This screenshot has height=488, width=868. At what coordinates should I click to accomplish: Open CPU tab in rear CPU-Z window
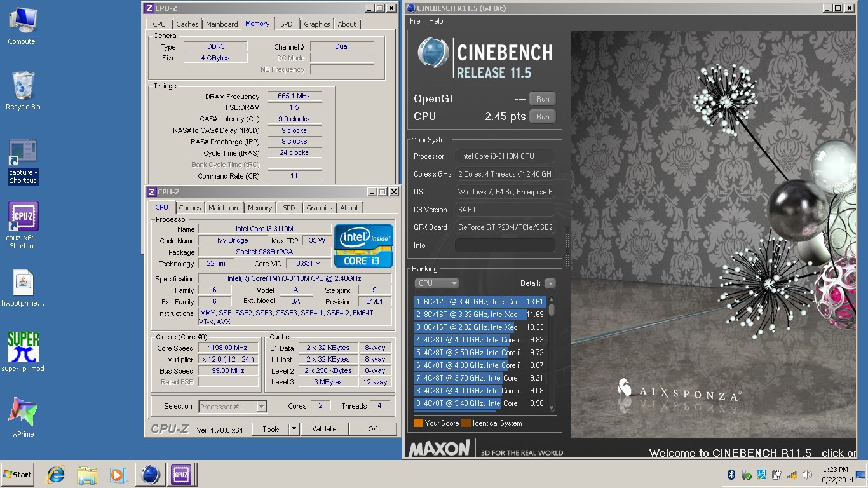pyautogui.click(x=159, y=24)
